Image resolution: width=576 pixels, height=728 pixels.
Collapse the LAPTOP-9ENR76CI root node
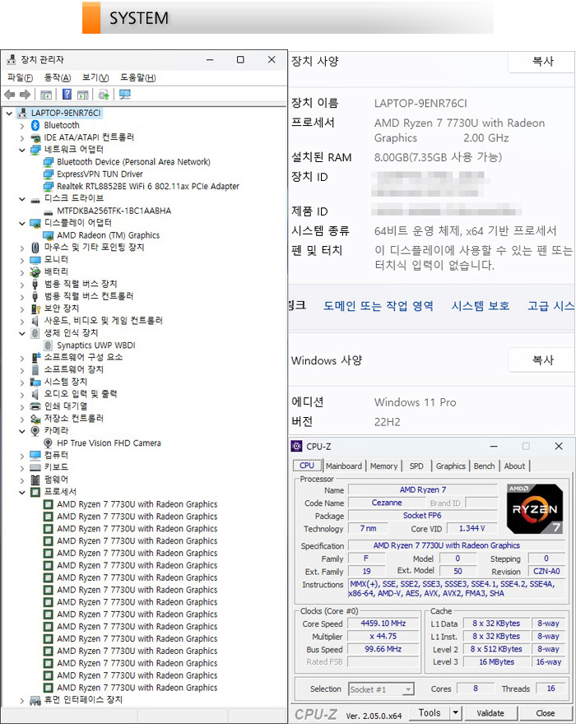pos(9,113)
